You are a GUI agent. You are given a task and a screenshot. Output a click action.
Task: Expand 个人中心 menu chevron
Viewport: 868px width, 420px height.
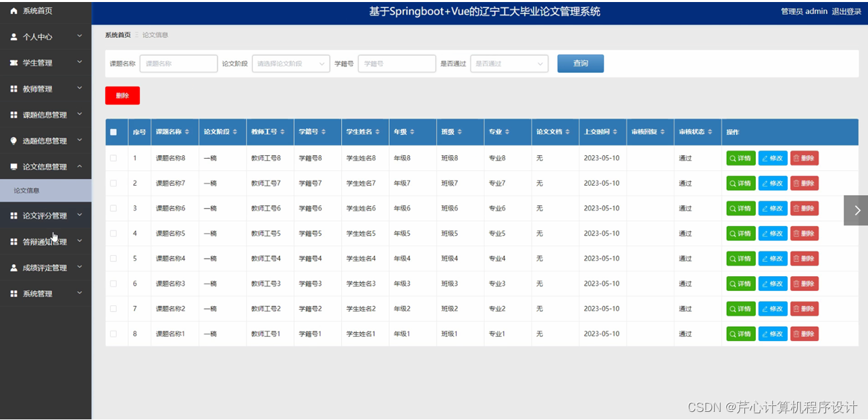coord(80,36)
